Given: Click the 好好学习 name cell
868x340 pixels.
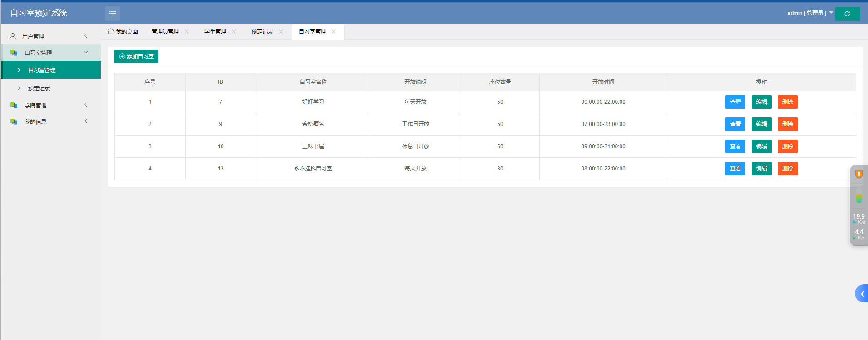Looking at the screenshot, I should (313, 102).
